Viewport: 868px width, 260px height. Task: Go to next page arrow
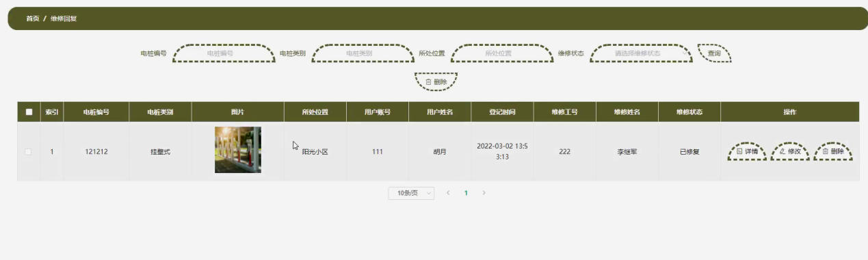484,194
